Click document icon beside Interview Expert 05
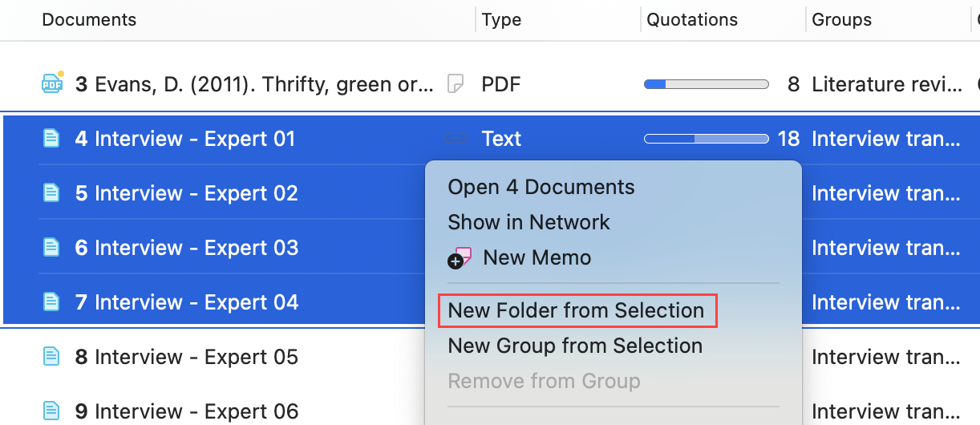Image resolution: width=980 pixels, height=425 pixels. pyautogui.click(x=51, y=357)
